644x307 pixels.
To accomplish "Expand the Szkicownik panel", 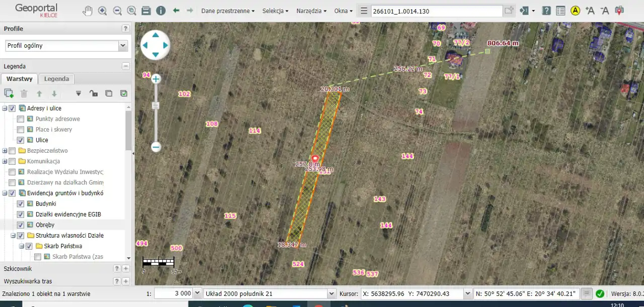I will click(126, 269).
